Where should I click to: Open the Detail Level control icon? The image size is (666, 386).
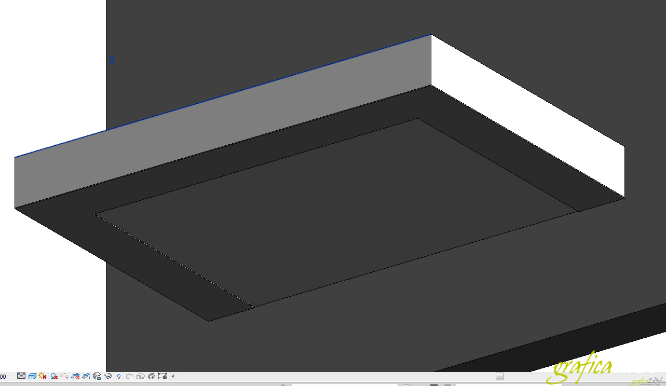coord(21,376)
